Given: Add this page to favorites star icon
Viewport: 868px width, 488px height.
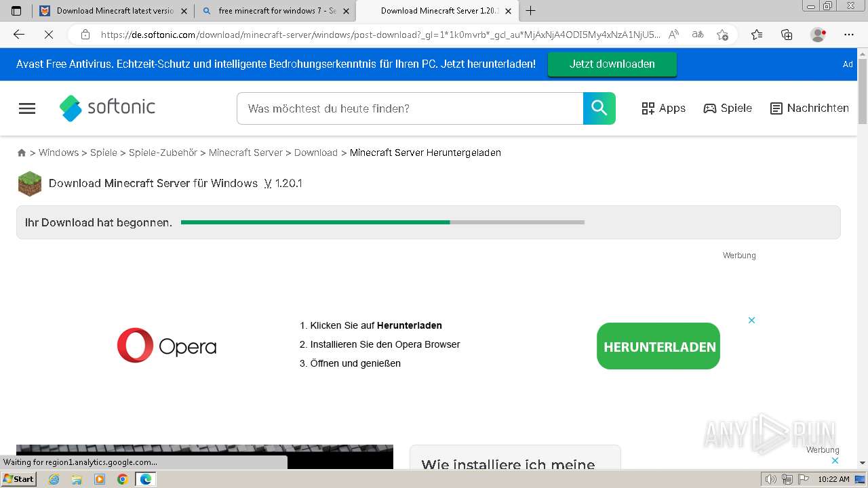Looking at the screenshot, I should (x=722, y=35).
